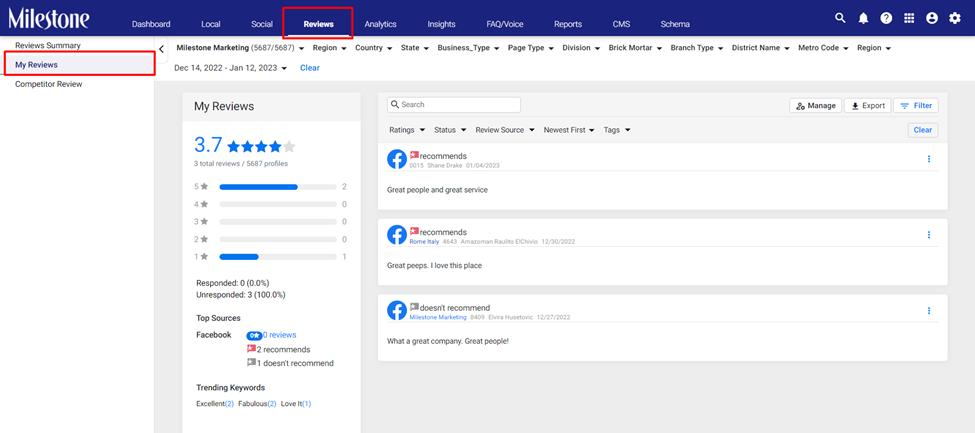Open the Branch Type filter dropdown
The width and height of the screenshot is (975, 433).
click(x=696, y=48)
